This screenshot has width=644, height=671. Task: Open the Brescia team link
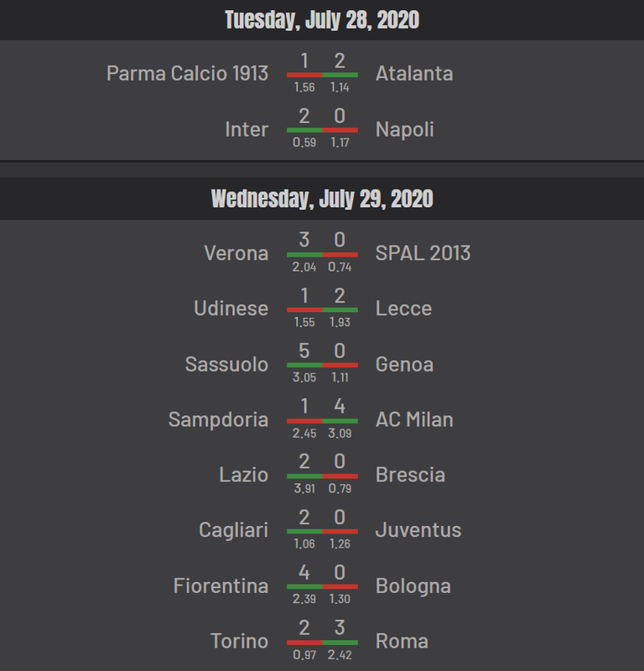click(410, 475)
